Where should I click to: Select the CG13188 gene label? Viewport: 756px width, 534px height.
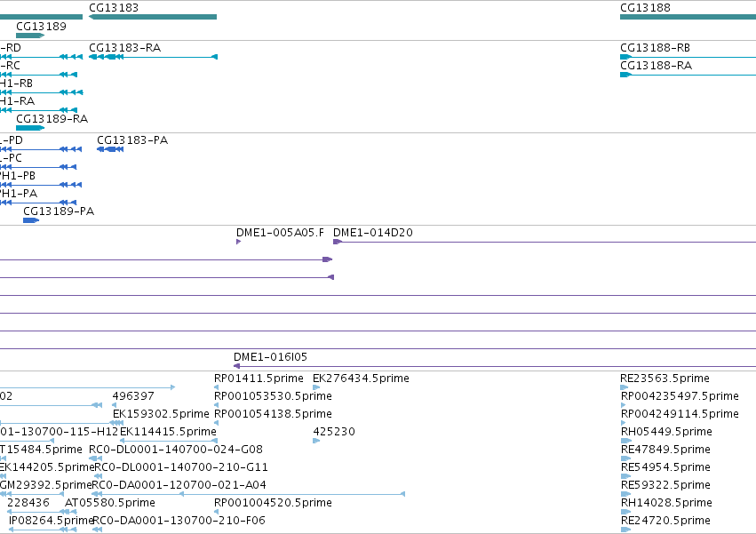645,8
